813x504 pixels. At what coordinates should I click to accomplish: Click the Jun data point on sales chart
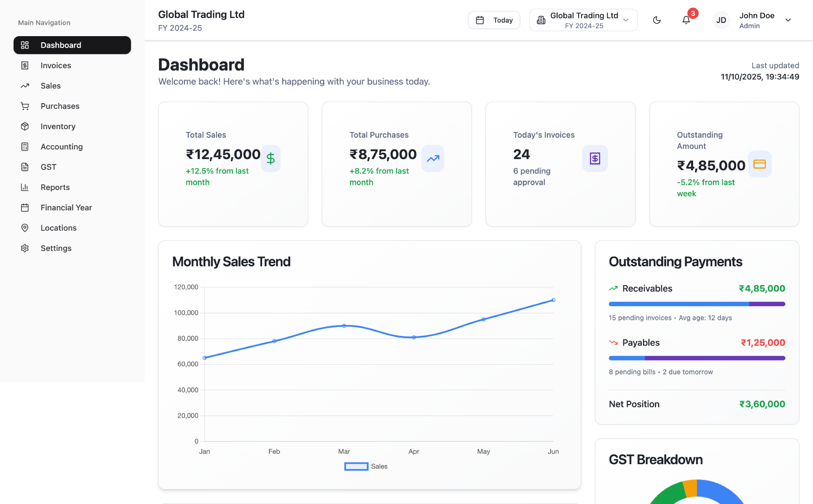pyautogui.click(x=553, y=300)
